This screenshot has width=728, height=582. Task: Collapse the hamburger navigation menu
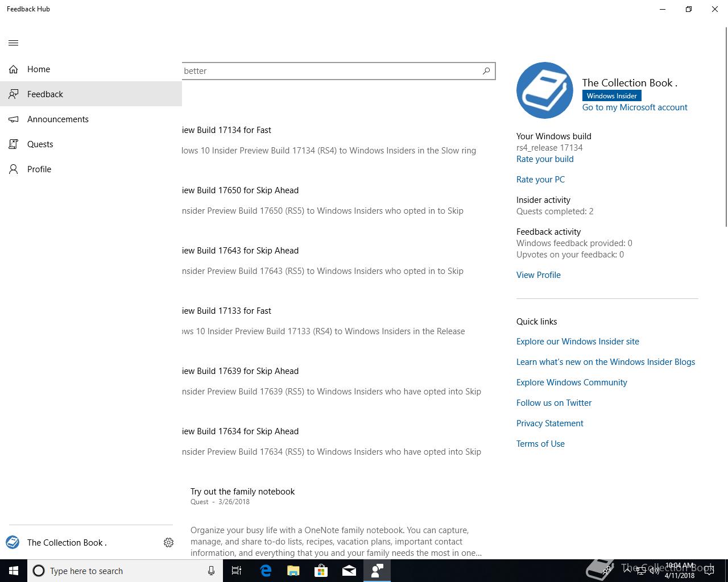[x=14, y=43]
